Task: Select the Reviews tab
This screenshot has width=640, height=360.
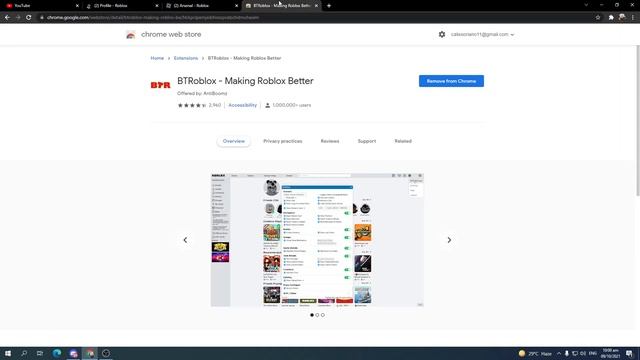Action: (330, 141)
